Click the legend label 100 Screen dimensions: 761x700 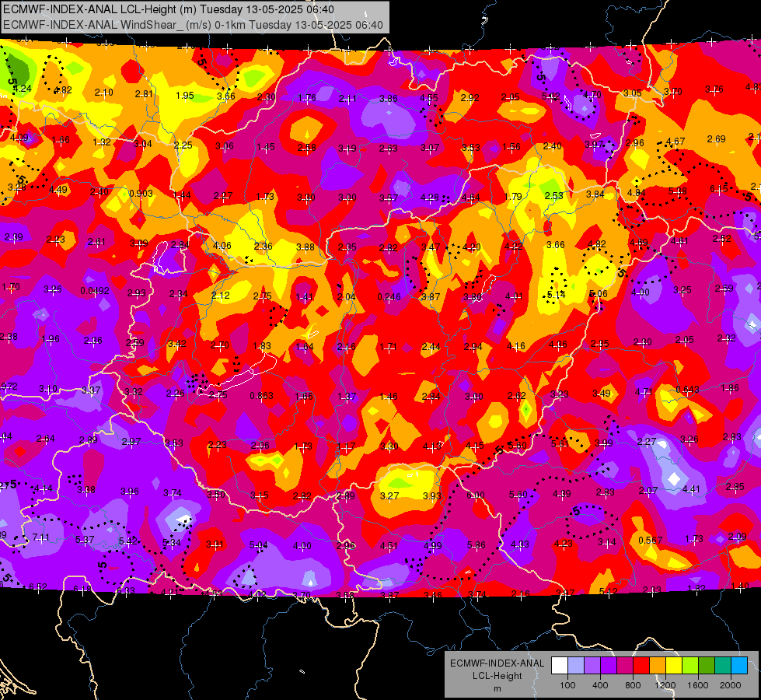[x=567, y=685]
